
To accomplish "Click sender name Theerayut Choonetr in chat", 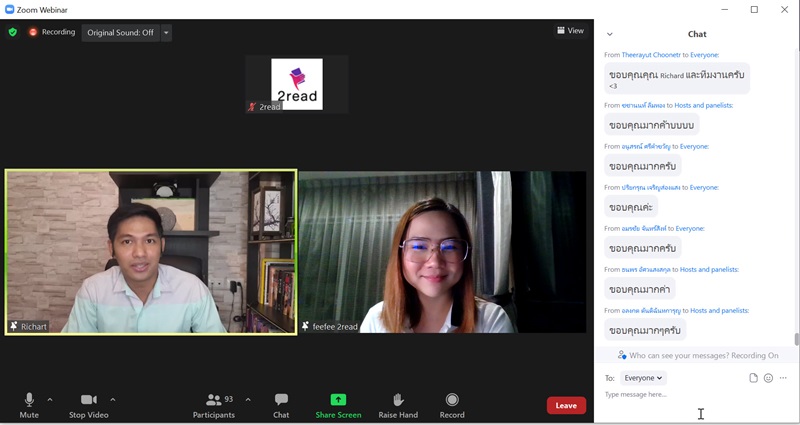I will [x=651, y=55].
